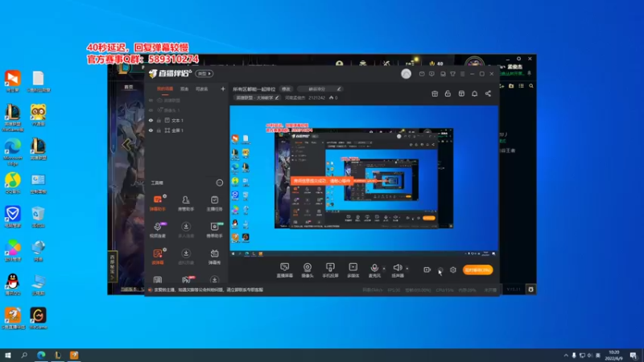This screenshot has height=362, width=644.
Task: Click the user avatar in title bar
Action: pos(407,73)
